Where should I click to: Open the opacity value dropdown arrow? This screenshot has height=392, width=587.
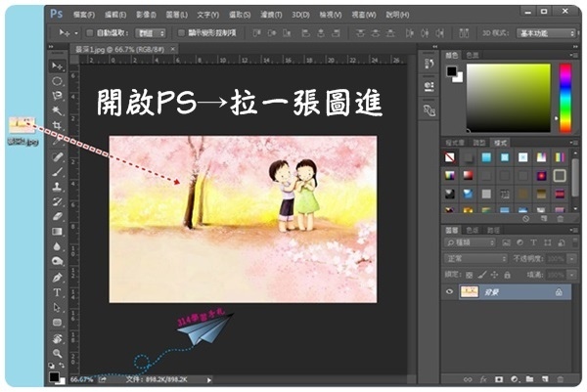(x=572, y=258)
